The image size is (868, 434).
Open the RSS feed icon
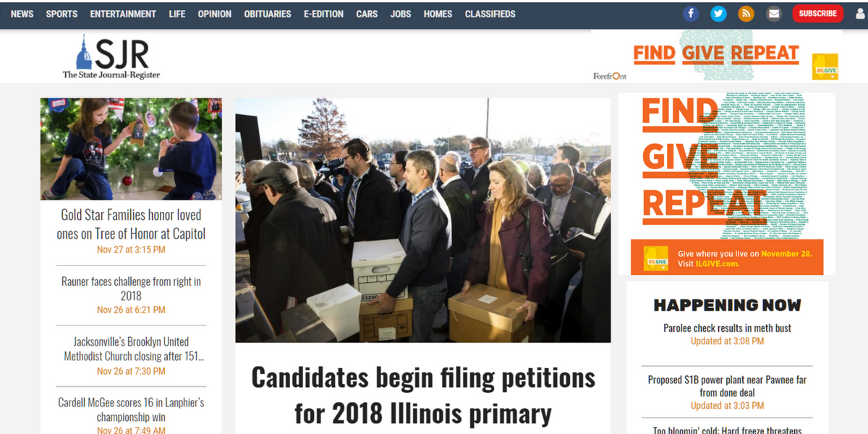(746, 14)
